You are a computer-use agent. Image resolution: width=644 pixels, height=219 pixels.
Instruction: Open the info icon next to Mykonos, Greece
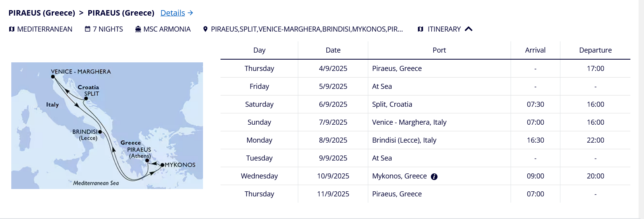click(x=434, y=177)
